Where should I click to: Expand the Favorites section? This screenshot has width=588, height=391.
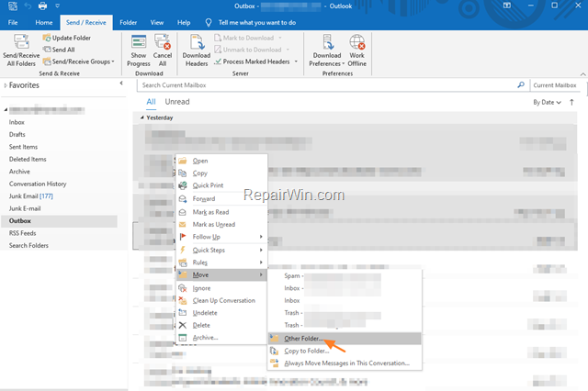click(x=6, y=85)
